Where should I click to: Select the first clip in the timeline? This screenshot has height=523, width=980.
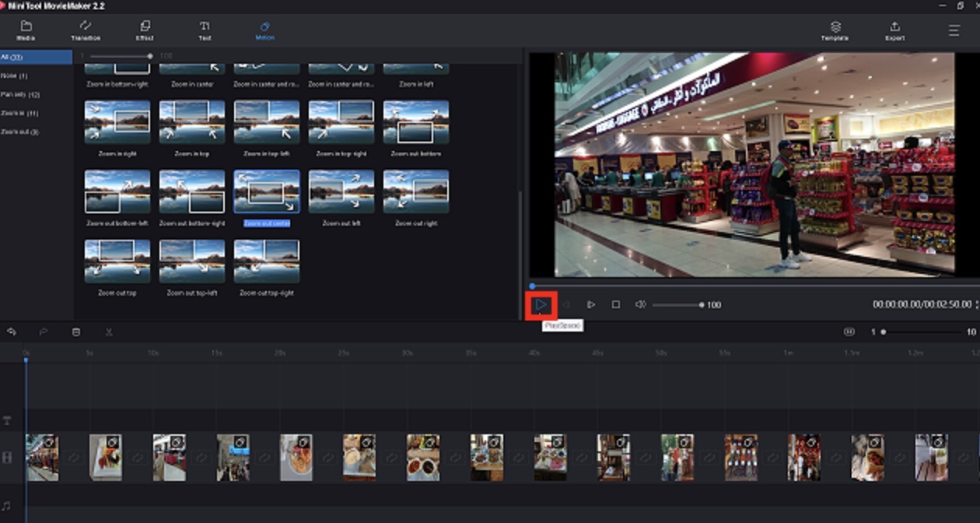pyautogui.click(x=41, y=458)
